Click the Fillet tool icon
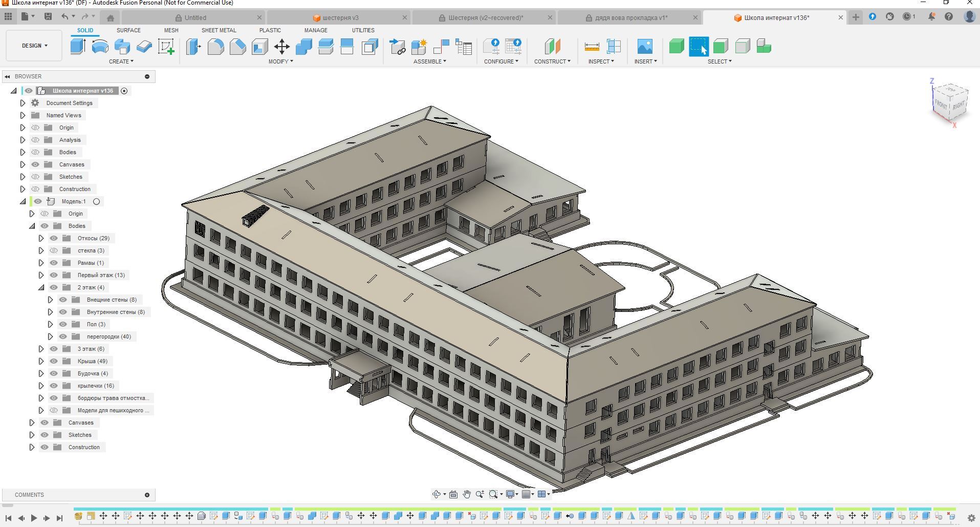This screenshot has height=527, width=980. (x=215, y=47)
